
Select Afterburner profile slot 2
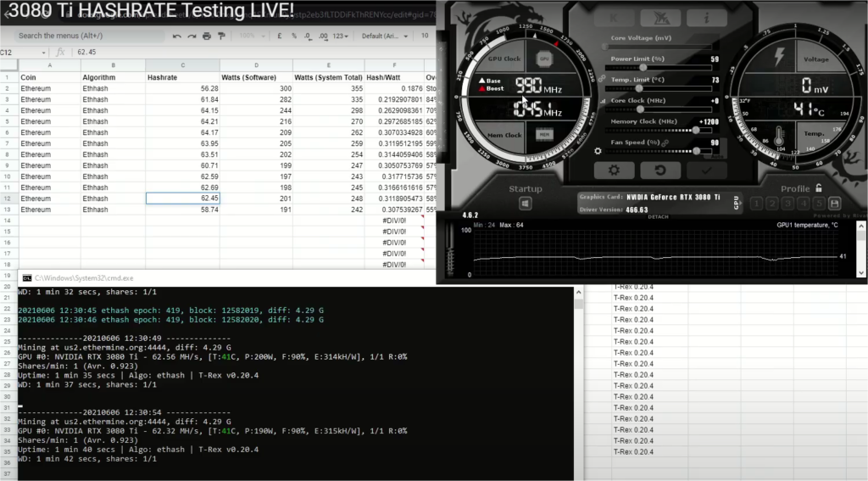point(771,204)
